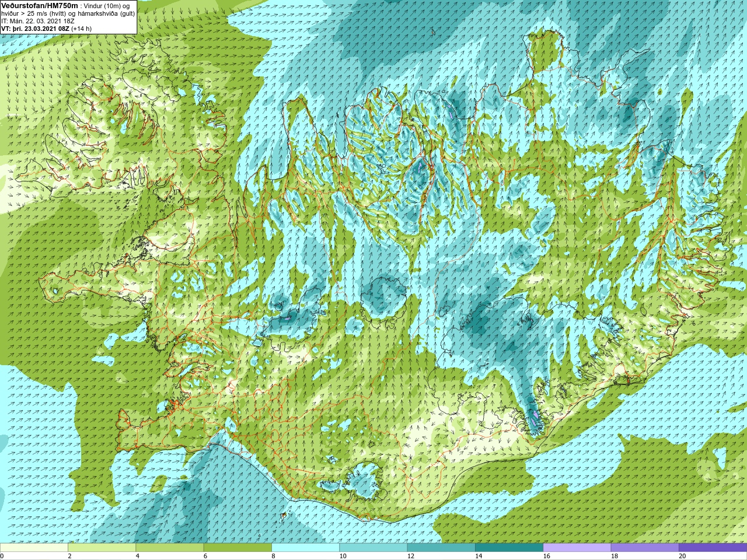Click the scale label '2'
This screenshot has width=747, height=560.
point(69,556)
